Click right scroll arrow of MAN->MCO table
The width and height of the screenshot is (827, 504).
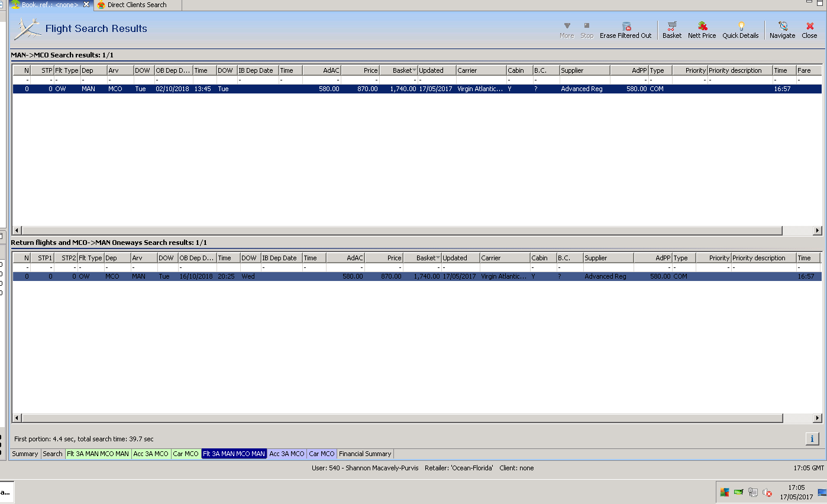pos(818,231)
